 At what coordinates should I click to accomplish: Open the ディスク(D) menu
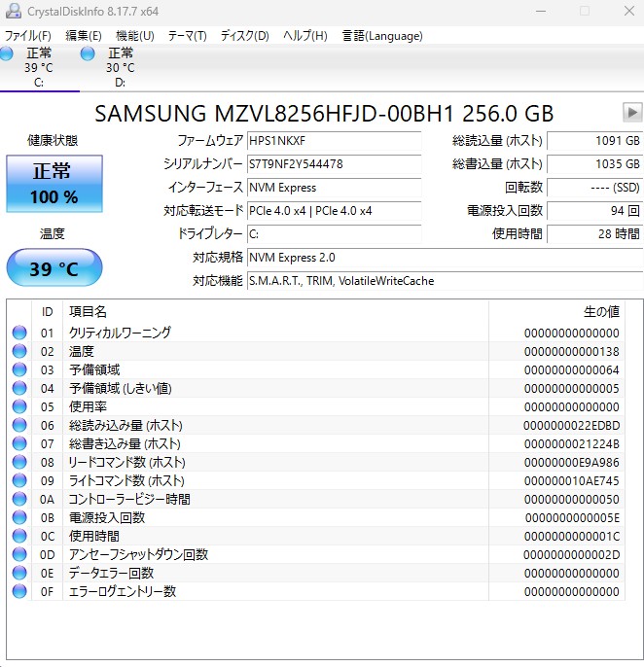pyautogui.click(x=244, y=36)
